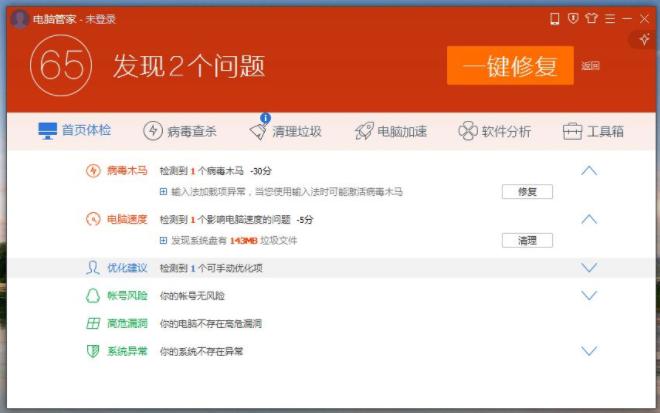This screenshot has height=413, width=660.
Task: Click 系统异常 category label
Action: tap(127, 351)
